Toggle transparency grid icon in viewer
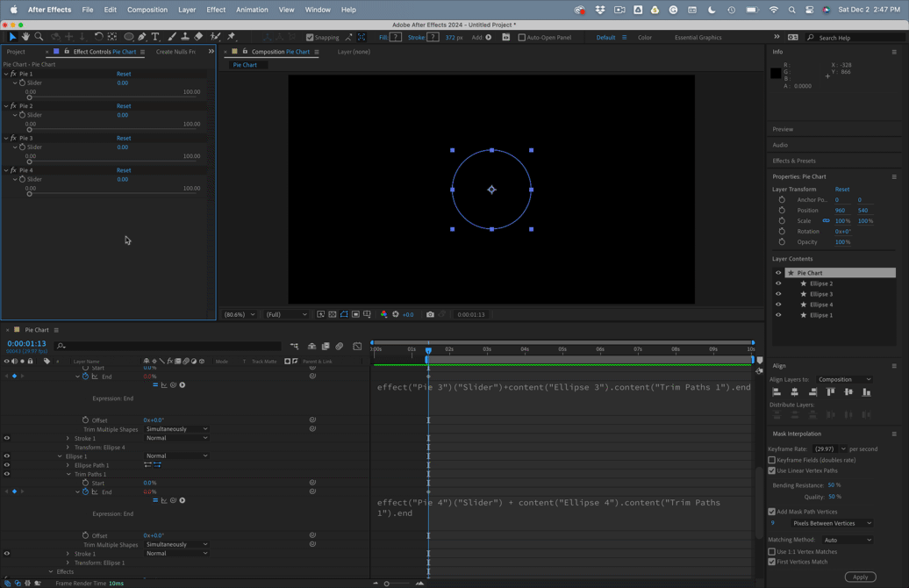This screenshot has width=909, height=588. pyautogui.click(x=333, y=314)
